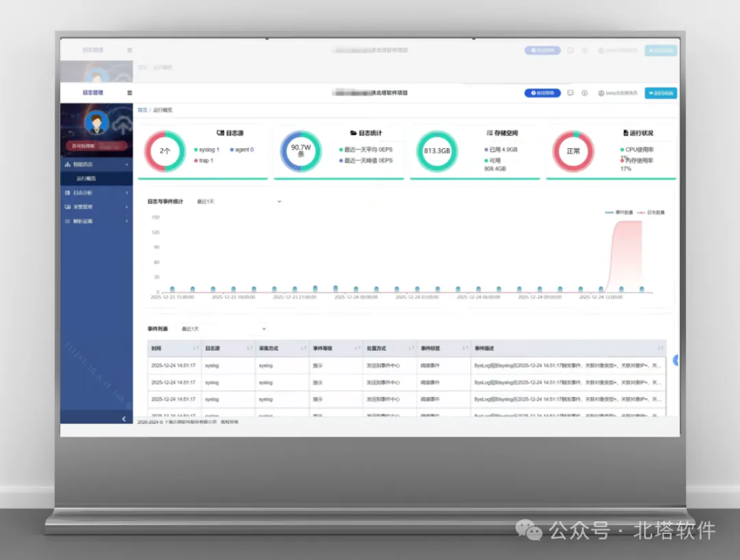Click the document icon beside 运行状况
This screenshot has width=740, height=560.
tap(626, 133)
